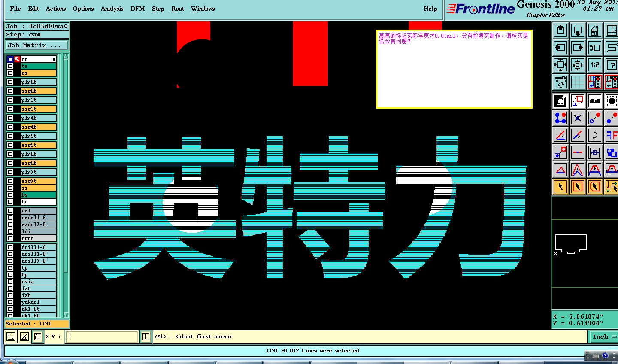This screenshot has width=618, height=364.
Task: Click the exclamation mark button beside XY field
Action: click(146, 337)
